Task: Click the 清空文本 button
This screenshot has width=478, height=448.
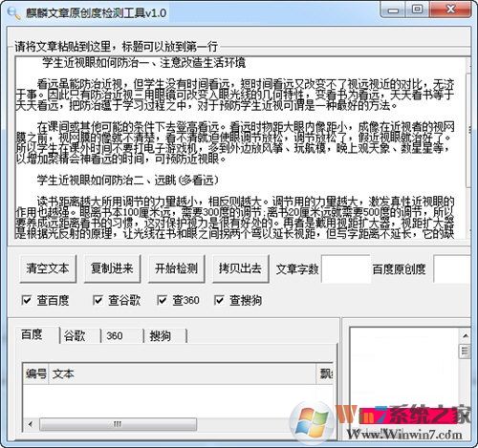Action: pyautogui.click(x=48, y=268)
